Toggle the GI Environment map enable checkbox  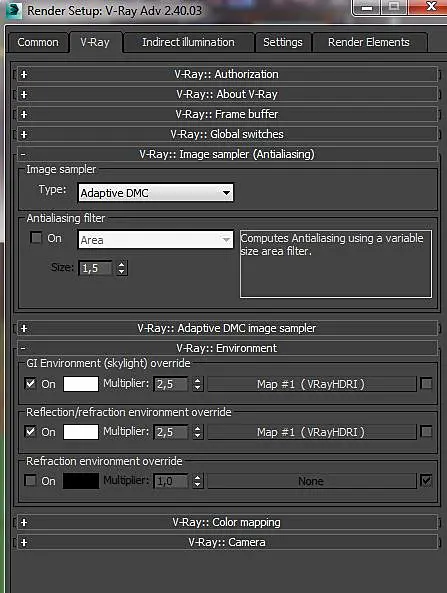(x=426, y=383)
